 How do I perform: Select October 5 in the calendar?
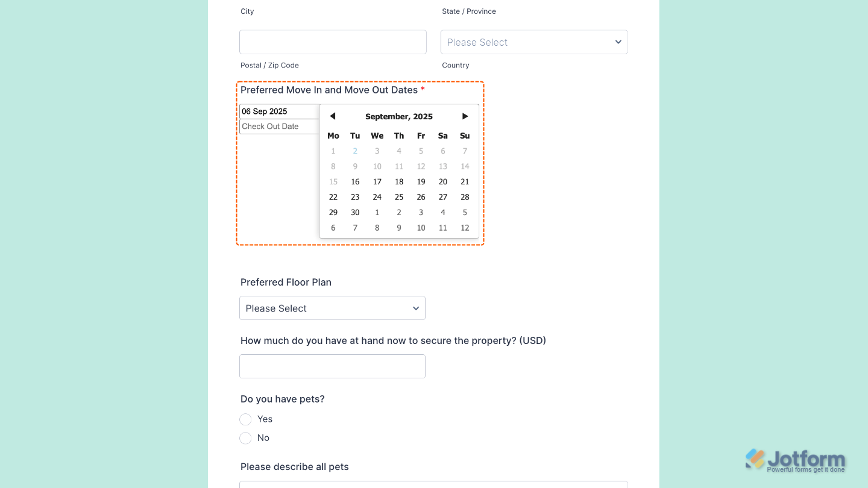click(465, 212)
